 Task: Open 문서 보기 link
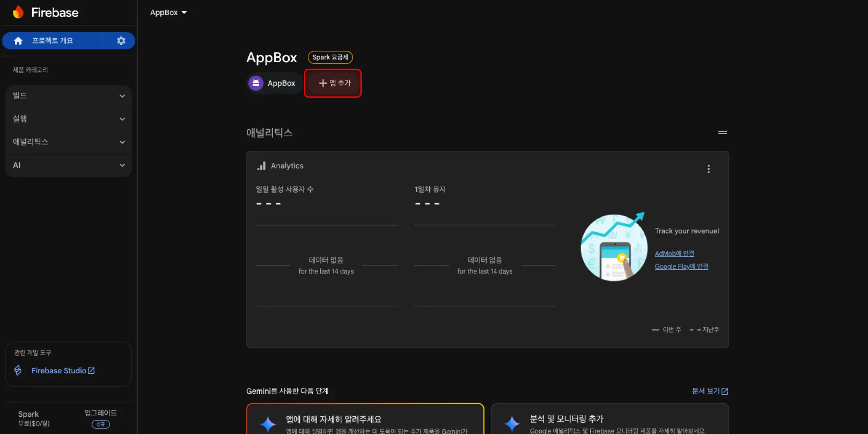pyautogui.click(x=710, y=391)
